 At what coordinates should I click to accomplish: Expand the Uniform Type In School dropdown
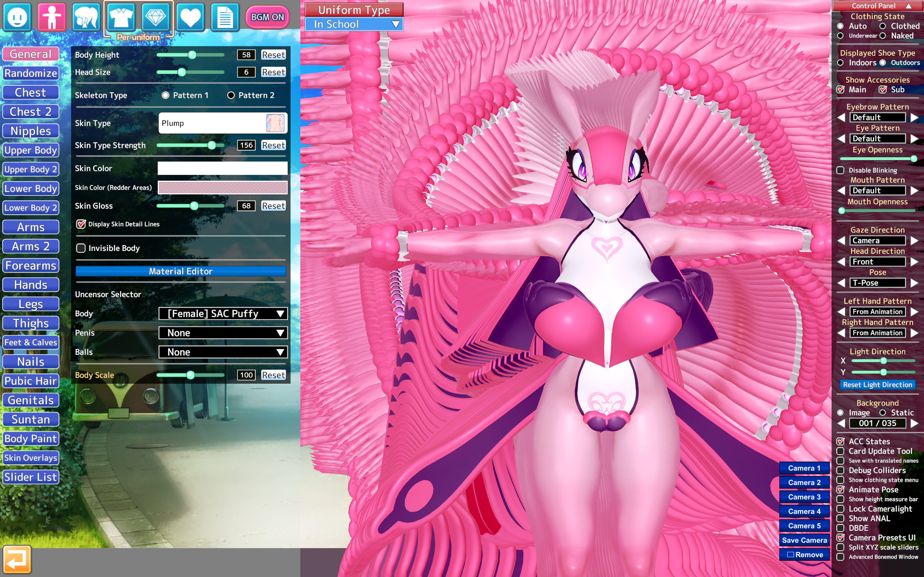354,25
